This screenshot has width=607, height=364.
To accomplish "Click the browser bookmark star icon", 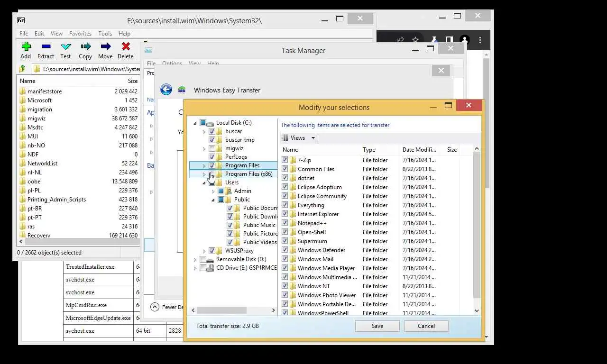I will [x=415, y=40].
